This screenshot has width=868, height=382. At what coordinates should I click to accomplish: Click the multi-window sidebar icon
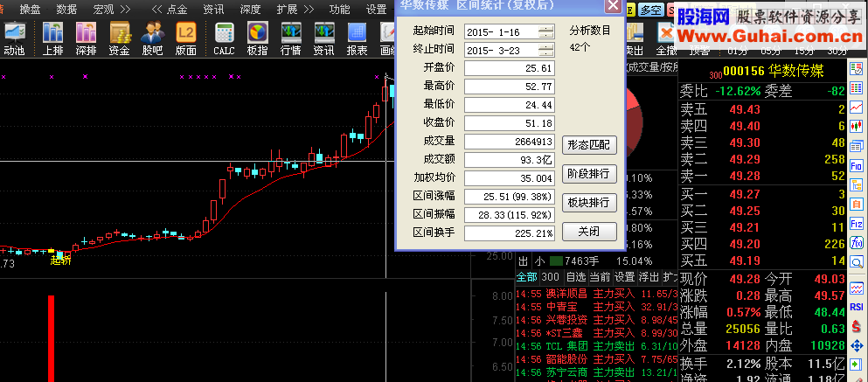point(857,146)
